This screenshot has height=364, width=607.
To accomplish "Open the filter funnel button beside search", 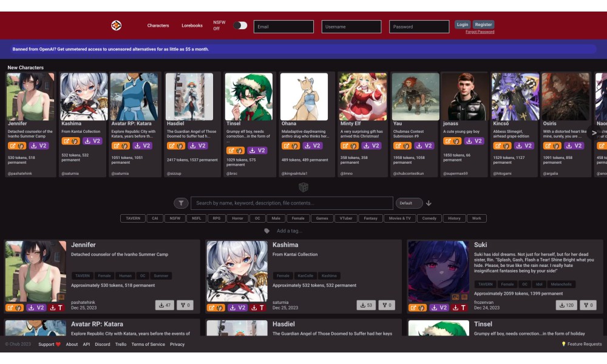I will (x=181, y=203).
